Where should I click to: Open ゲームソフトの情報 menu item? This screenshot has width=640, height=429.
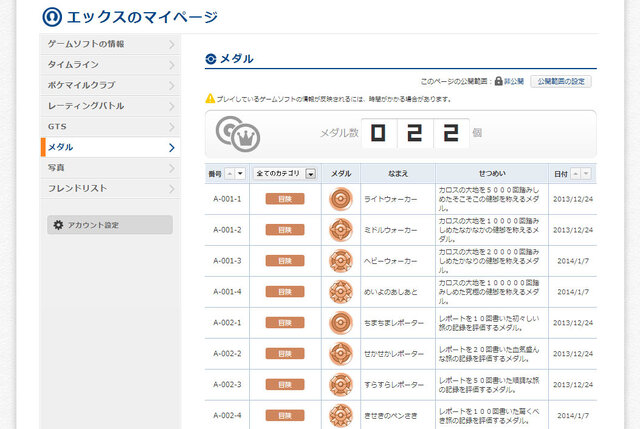(110, 44)
